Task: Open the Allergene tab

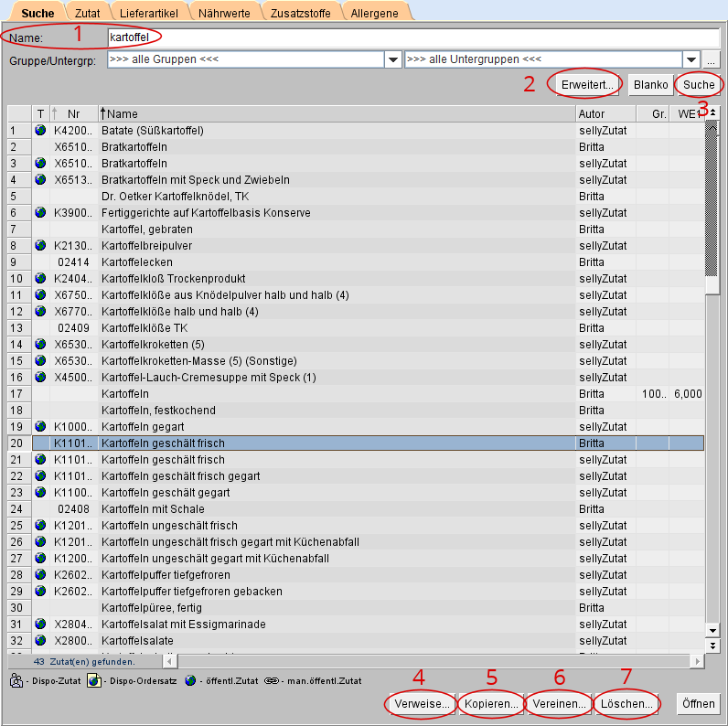Action: [377, 13]
